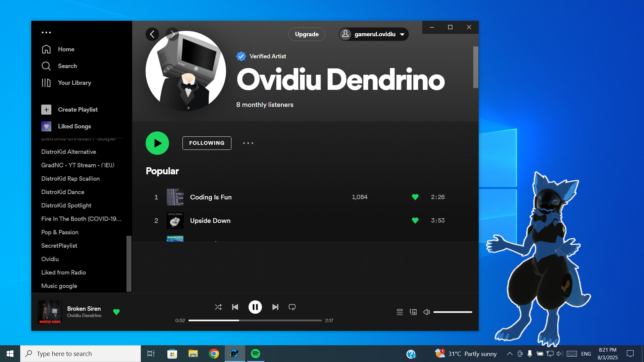644x362 pixels.
Task: Open more options dots beside Following
Action: click(248, 143)
